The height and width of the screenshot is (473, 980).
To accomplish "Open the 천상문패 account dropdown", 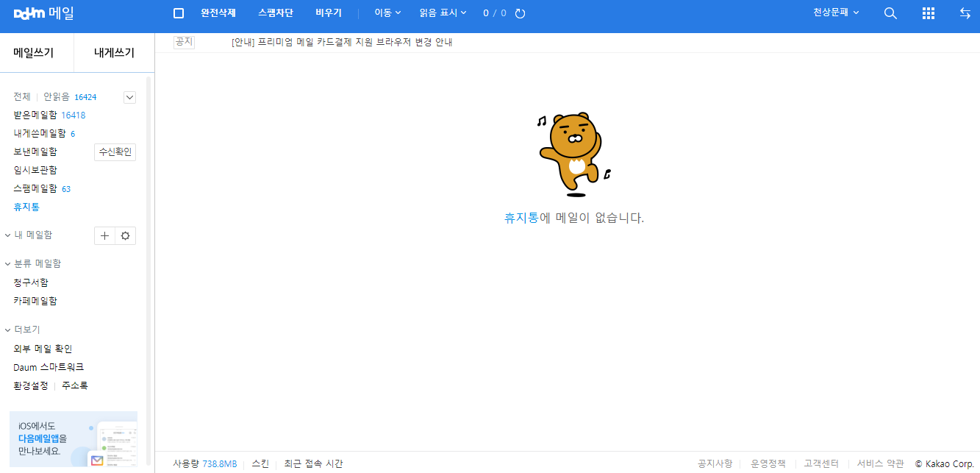I will pos(836,13).
